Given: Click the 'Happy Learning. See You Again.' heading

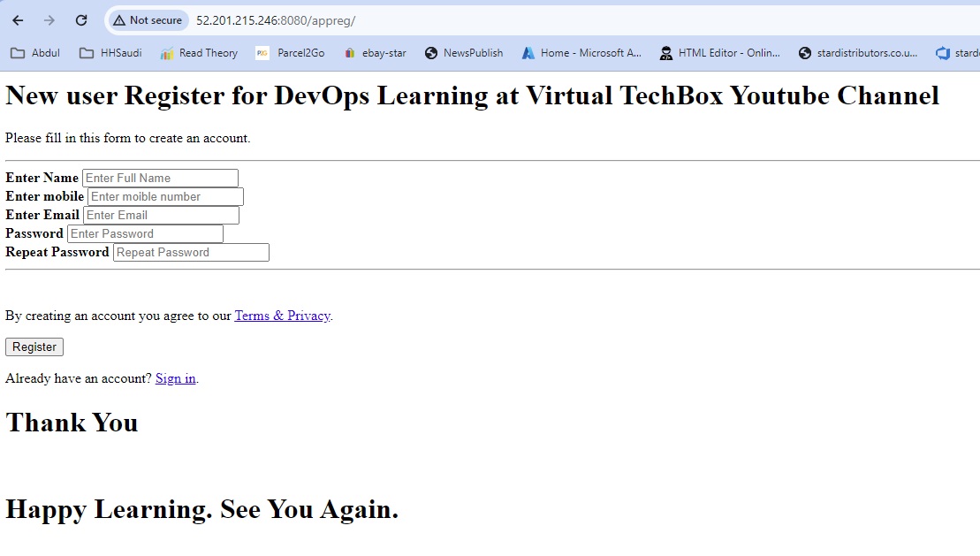Looking at the screenshot, I should pos(201,509).
